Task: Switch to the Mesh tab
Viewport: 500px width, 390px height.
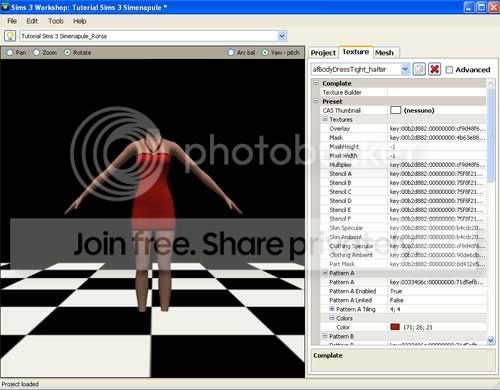Action: pos(384,53)
